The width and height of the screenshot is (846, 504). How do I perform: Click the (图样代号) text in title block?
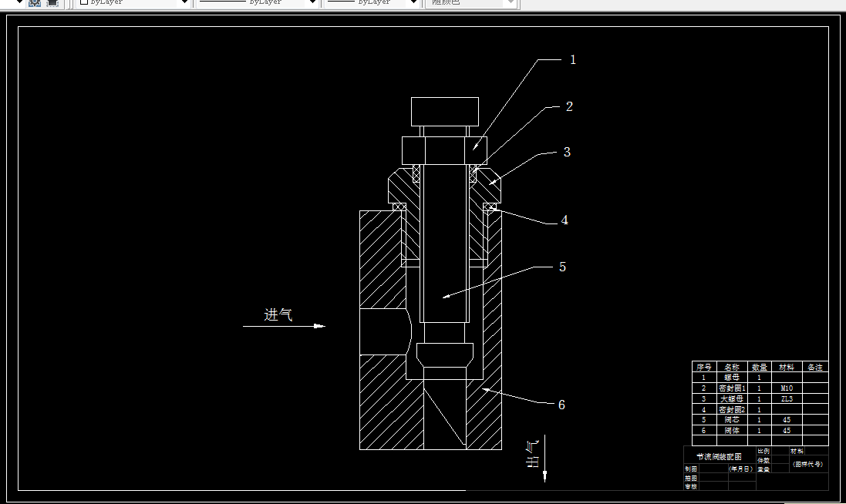[x=808, y=464]
